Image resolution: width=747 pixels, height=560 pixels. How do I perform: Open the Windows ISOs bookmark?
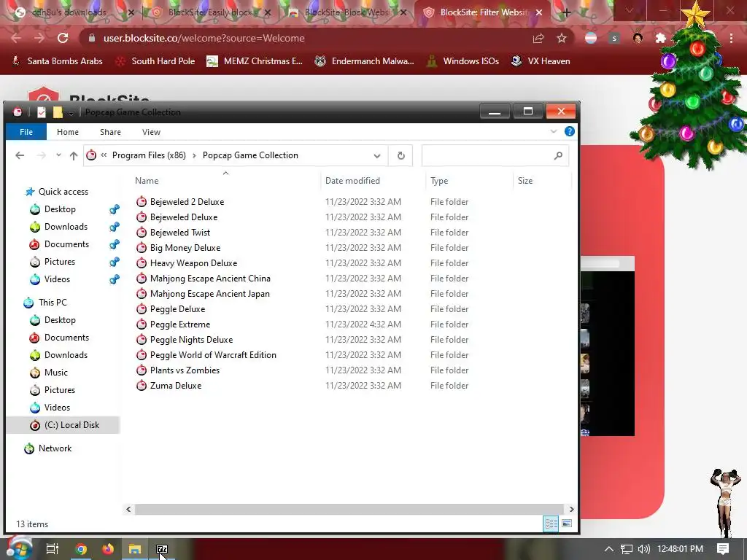(463, 61)
